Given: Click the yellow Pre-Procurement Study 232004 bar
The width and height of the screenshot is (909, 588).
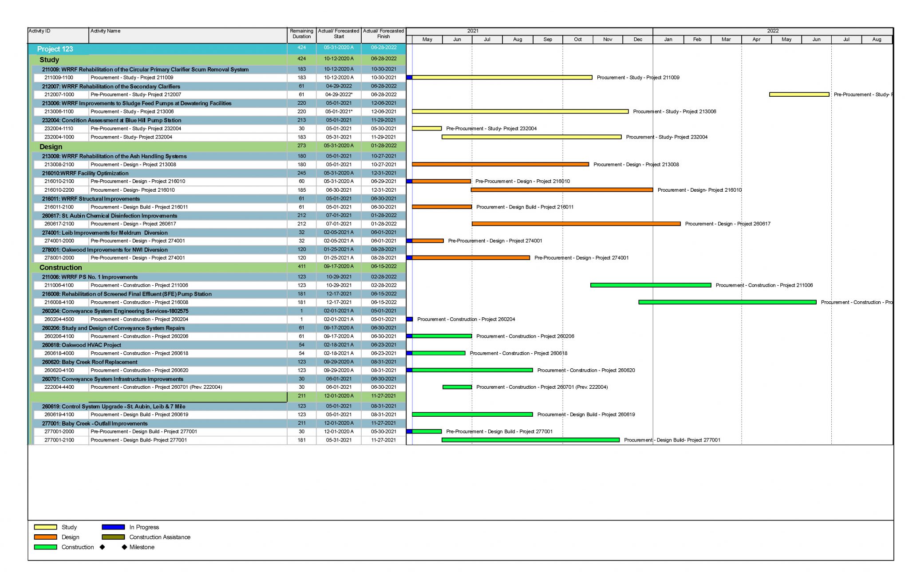Looking at the screenshot, I should click(x=427, y=129).
